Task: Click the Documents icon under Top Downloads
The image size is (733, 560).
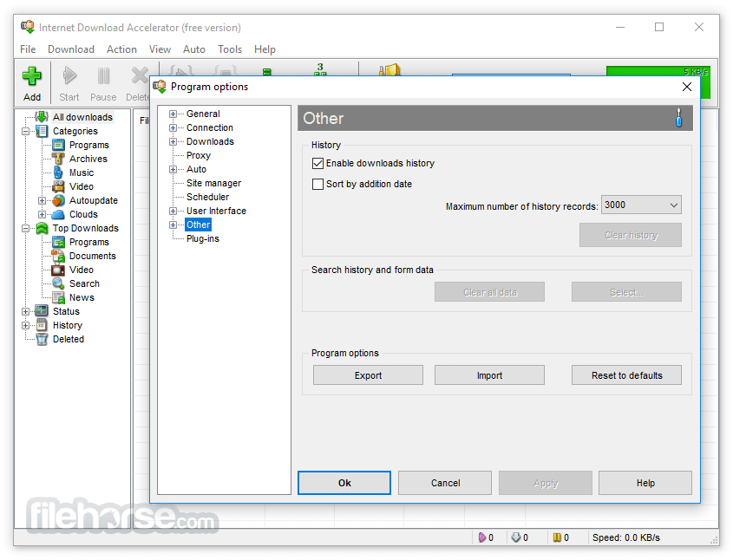Action: point(58,256)
